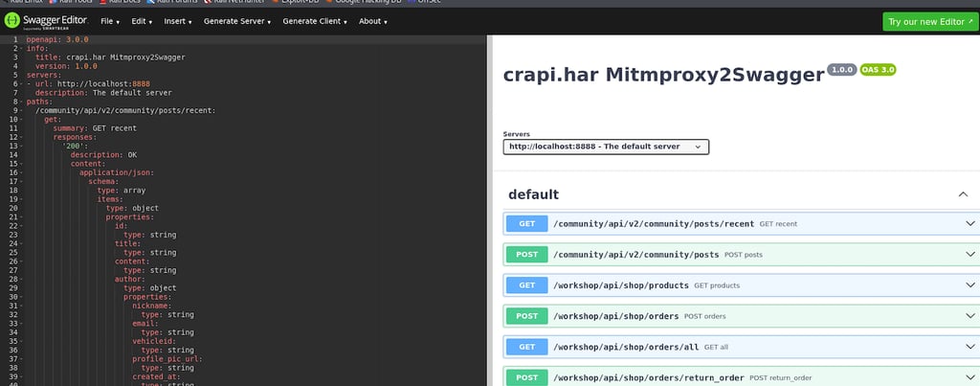
Task: Click GET badge for posts/recent endpoint
Action: [527, 223]
